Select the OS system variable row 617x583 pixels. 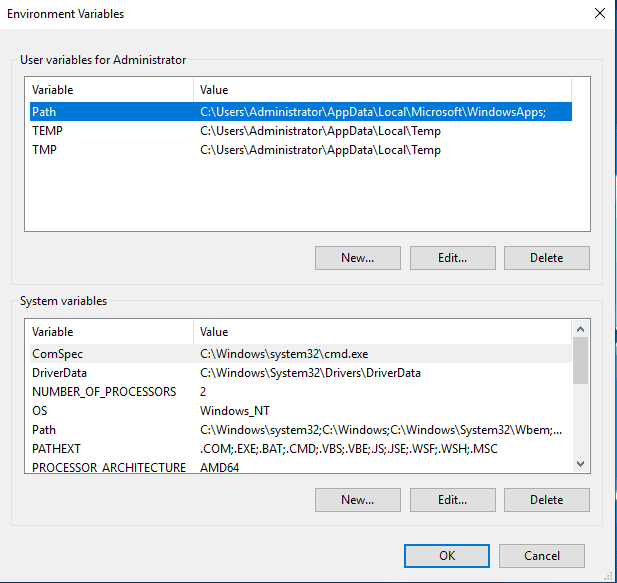pos(40,411)
